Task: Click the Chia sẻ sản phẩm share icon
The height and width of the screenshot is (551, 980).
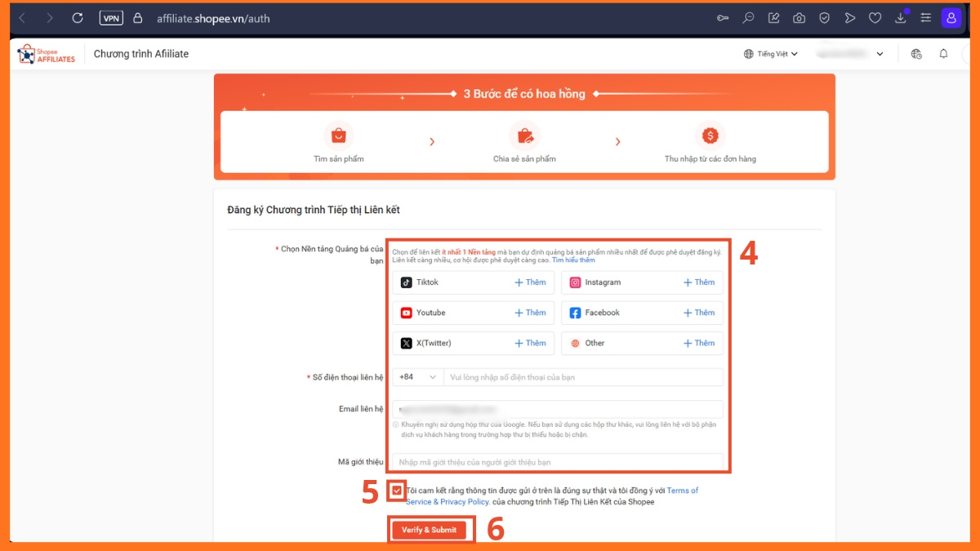Action: click(x=524, y=135)
